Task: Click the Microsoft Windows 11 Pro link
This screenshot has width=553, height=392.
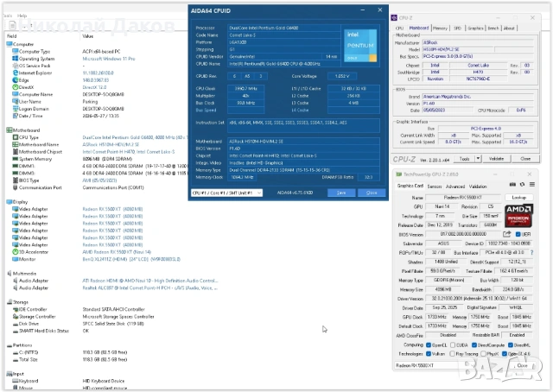Action: coord(109,59)
